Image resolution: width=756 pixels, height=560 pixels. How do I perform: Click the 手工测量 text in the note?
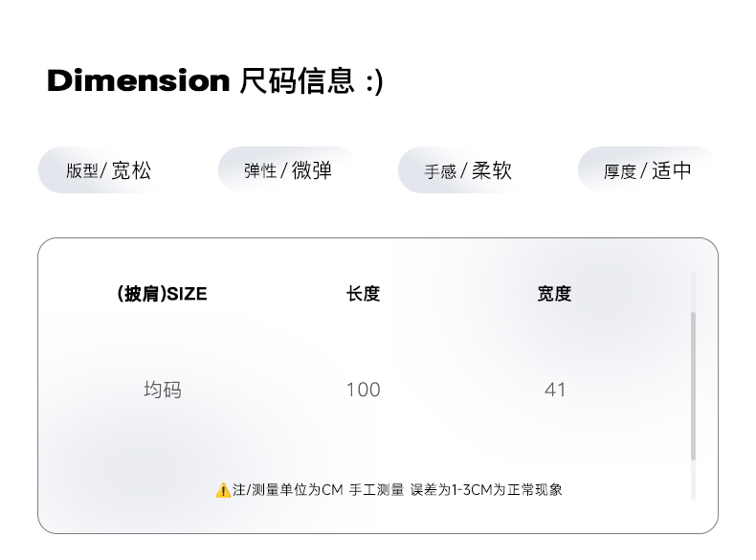pos(377,490)
